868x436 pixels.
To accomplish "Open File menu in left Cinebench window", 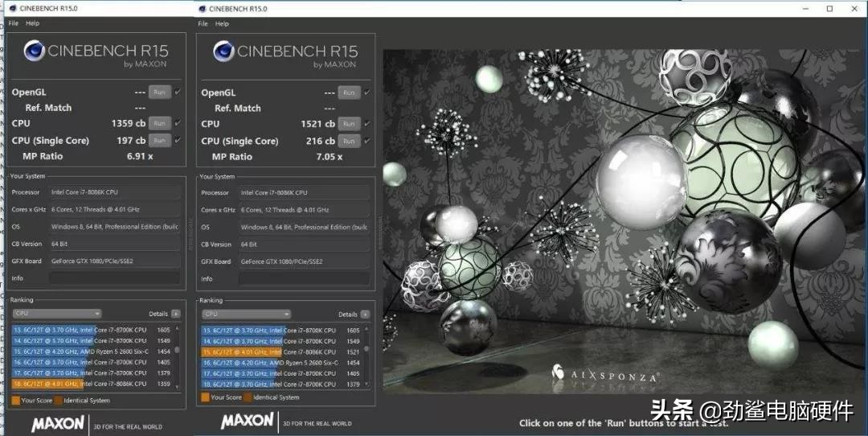I will tap(14, 23).
